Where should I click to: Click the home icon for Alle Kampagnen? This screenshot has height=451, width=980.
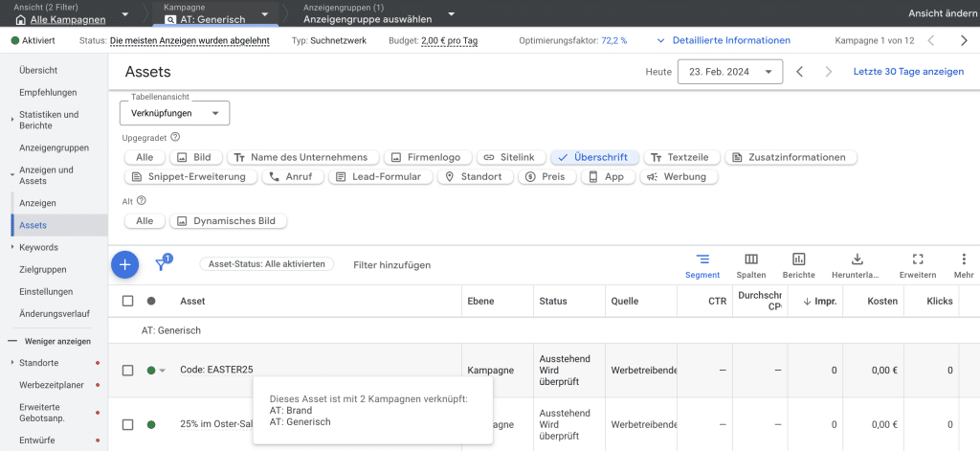pyautogui.click(x=19, y=19)
